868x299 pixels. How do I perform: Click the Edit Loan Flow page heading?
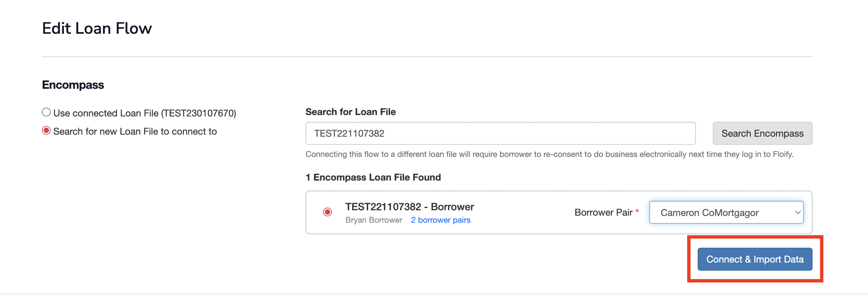97,28
